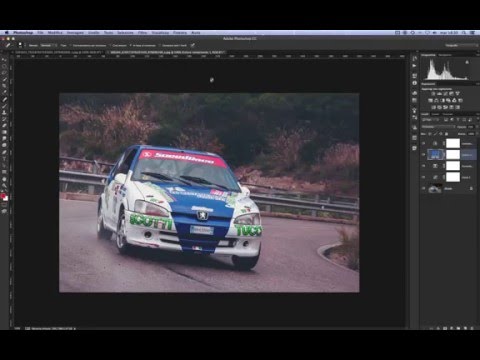Select the Horizontal Type tool
480x360 pixels.
click(x=4, y=159)
